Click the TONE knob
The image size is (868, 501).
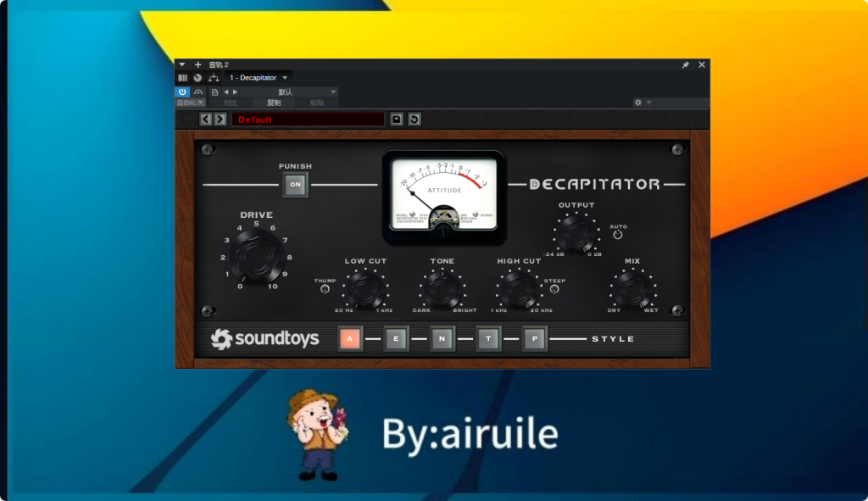tap(442, 290)
